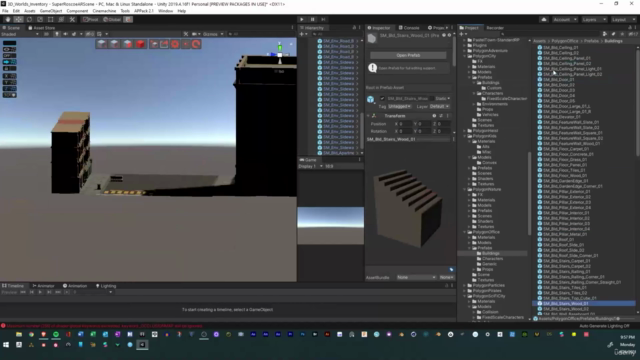Switch to the Lighting tab

click(106, 286)
